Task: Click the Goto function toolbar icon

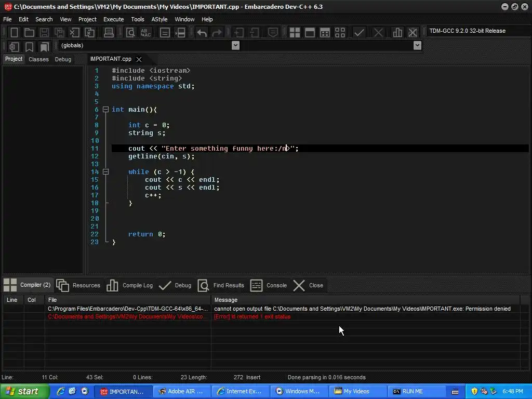Action: [x=165, y=33]
